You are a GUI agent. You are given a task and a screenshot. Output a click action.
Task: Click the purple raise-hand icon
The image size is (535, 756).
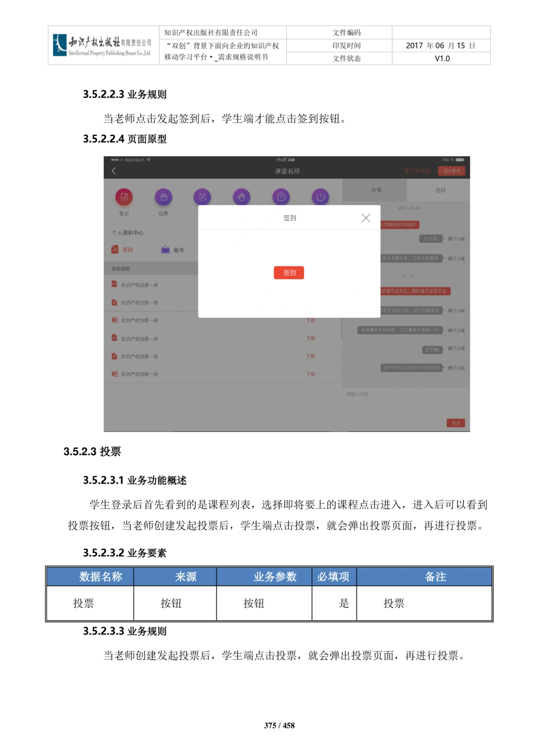point(241,197)
